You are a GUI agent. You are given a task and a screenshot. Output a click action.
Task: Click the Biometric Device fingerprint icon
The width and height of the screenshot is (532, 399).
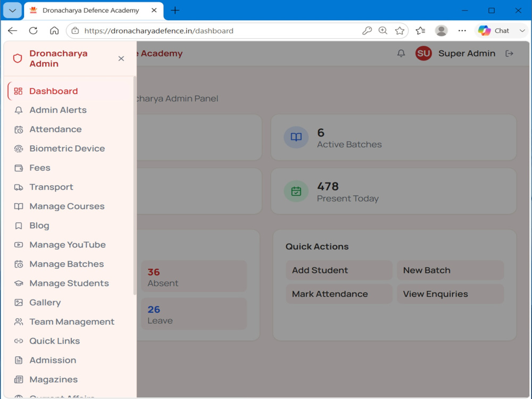(x=18, y=148)
